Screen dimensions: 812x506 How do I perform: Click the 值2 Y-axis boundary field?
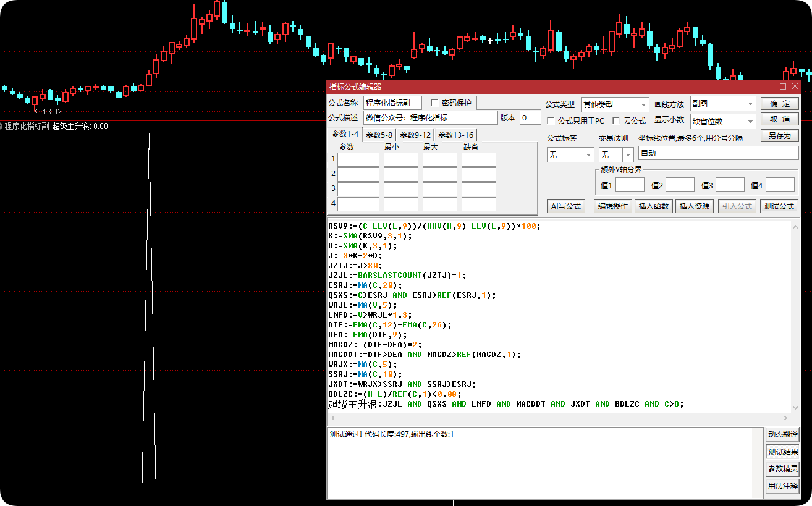click(x=680, y=185)
